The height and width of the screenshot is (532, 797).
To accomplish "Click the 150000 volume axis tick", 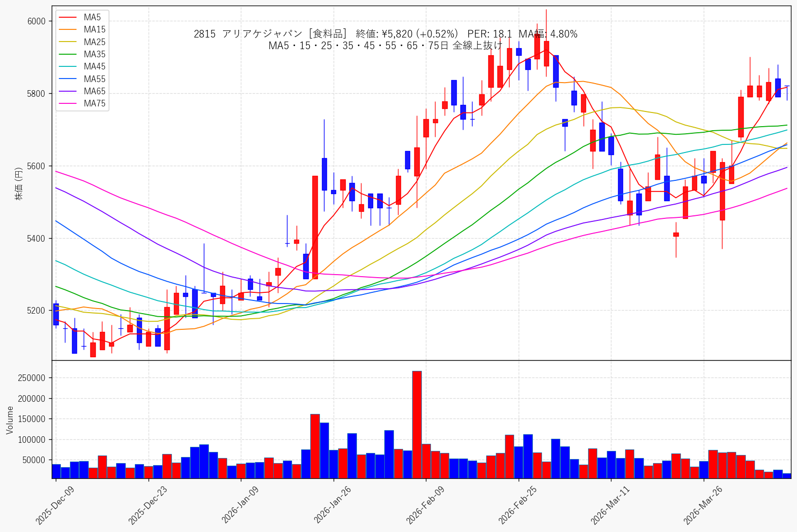I will pos(32,419).
